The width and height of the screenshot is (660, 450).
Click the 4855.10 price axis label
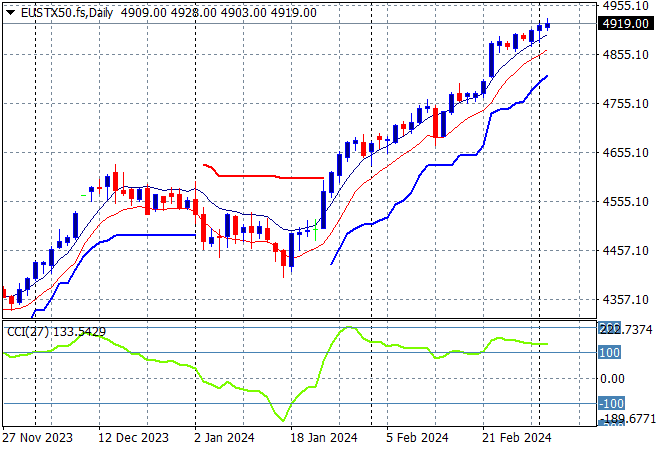(625, 54)
